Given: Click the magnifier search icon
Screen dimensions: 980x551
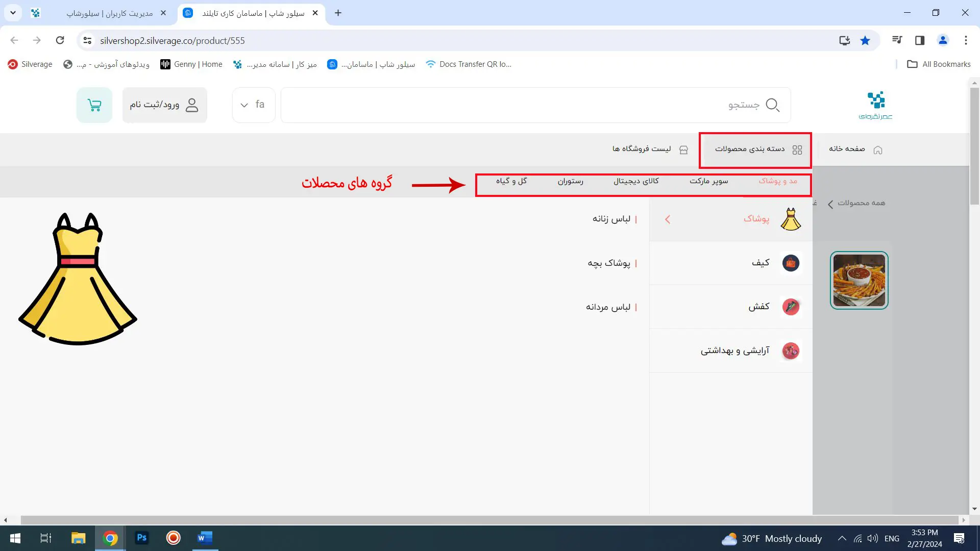Looking at the screenshot, I should point(773,105).
